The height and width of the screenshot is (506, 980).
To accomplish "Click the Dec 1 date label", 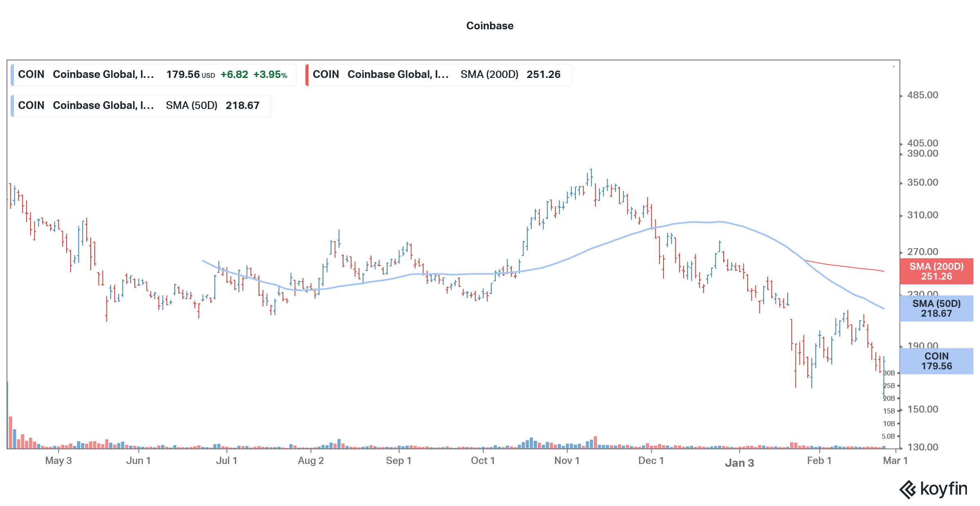I will (x=651, y=461).
